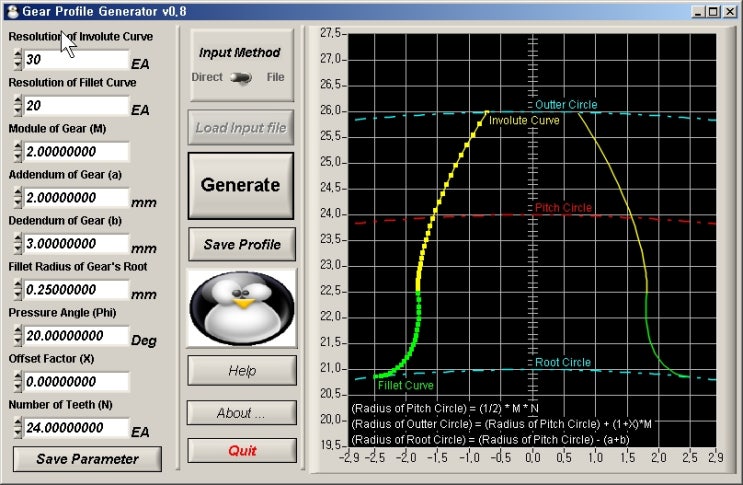Click the '24,0' Y-axis value

(330, 214)
